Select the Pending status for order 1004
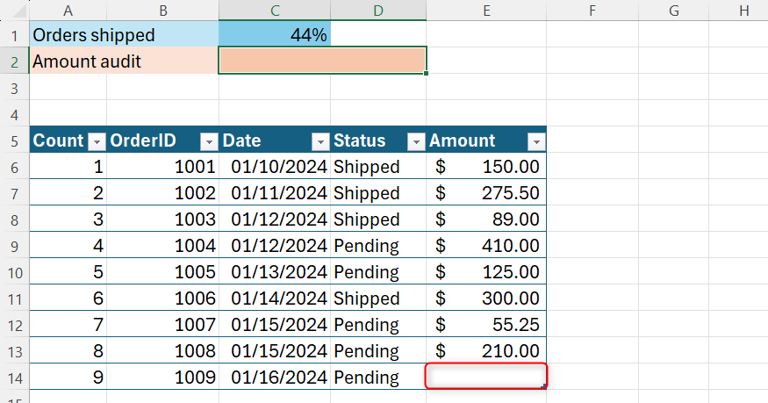This screenshot has width=768, height=403. pos(378,245)
